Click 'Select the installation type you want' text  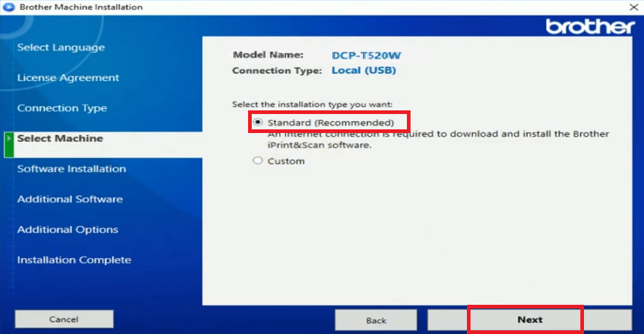(312, 105)
